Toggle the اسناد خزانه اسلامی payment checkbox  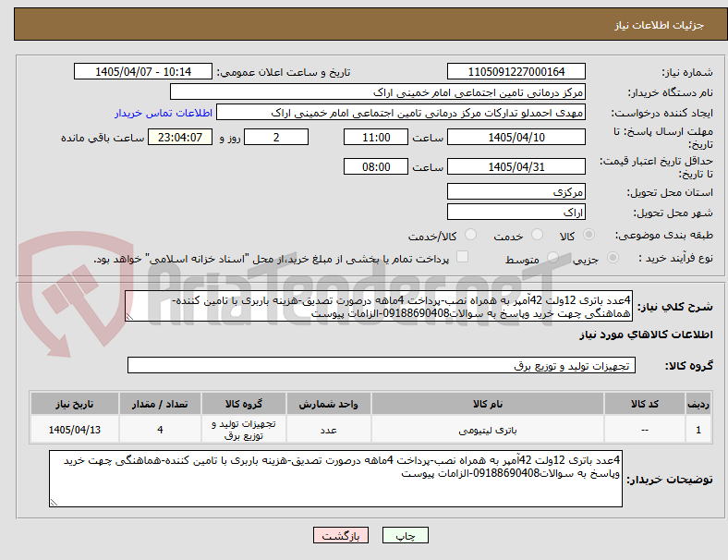(463, 257)
